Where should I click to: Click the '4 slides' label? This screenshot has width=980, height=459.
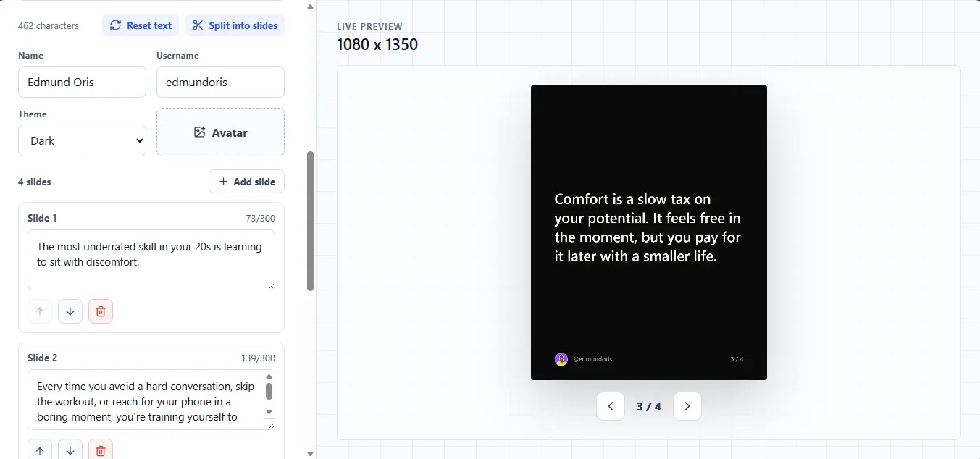coord(35,182)
